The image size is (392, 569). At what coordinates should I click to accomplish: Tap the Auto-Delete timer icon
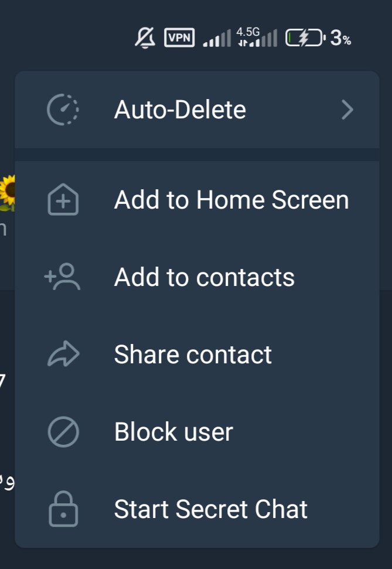tap(63, 110)
